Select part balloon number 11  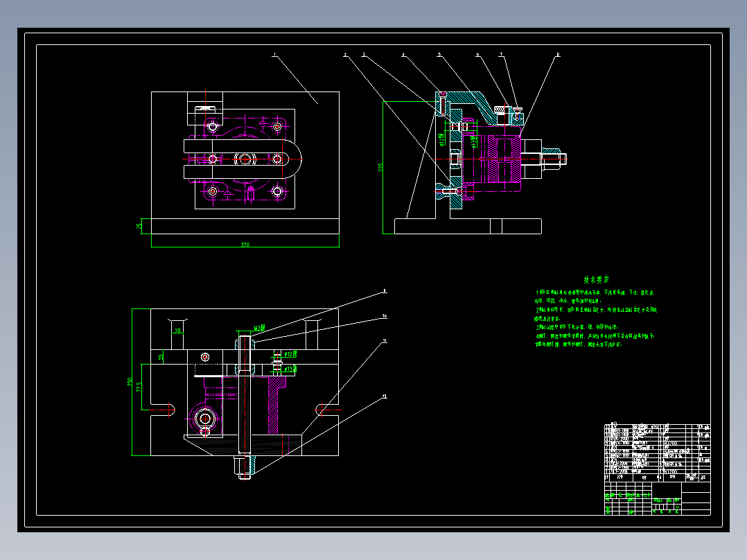[385, 341]
